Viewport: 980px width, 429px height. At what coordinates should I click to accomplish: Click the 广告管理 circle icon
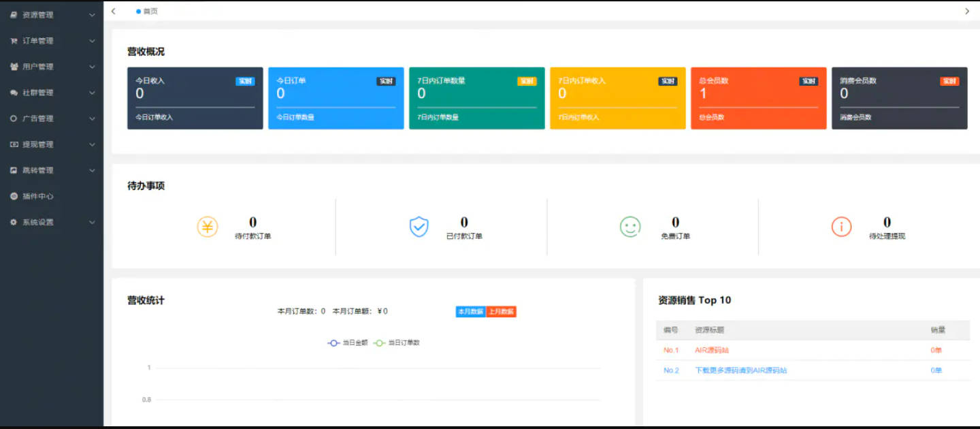click(14, 118)
